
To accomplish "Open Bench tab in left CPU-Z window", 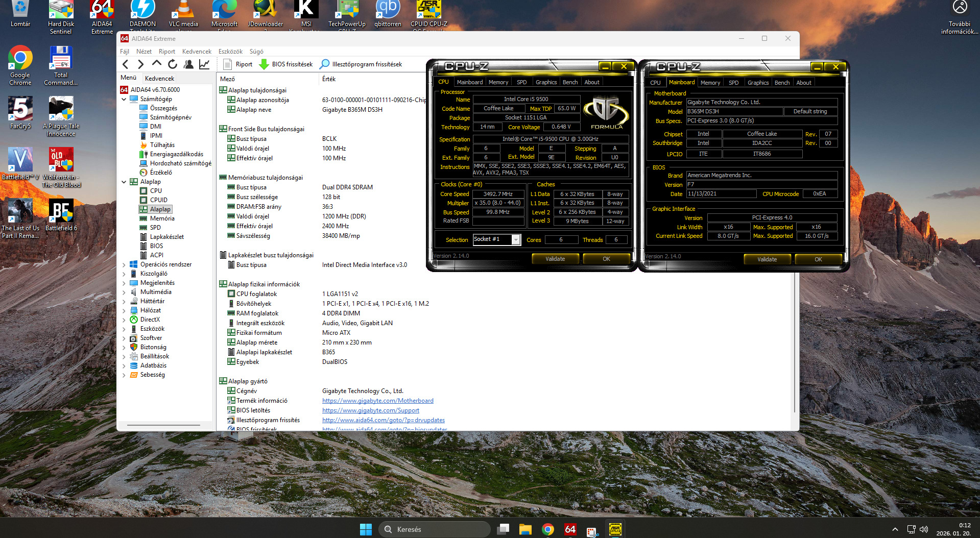I will coord(570,82).
